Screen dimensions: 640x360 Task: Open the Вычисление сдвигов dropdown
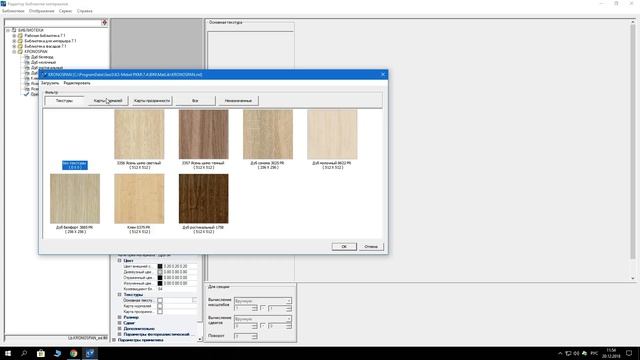tap(263, 319)
